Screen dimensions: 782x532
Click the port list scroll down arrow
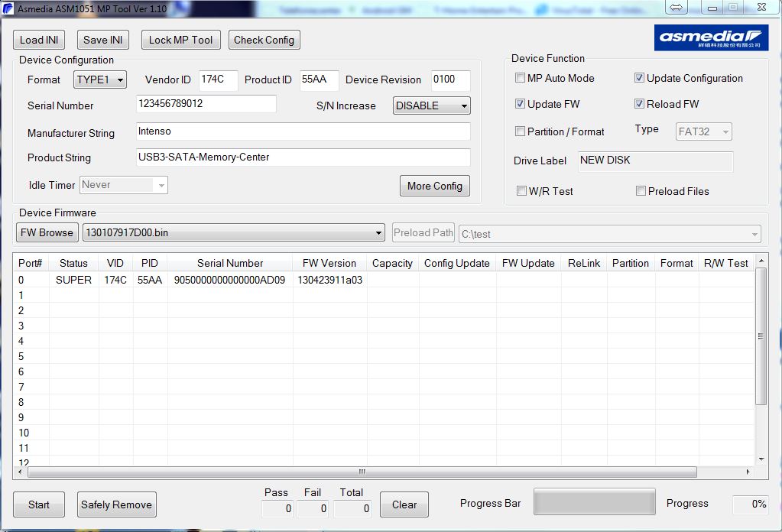[x=761, y=459]
